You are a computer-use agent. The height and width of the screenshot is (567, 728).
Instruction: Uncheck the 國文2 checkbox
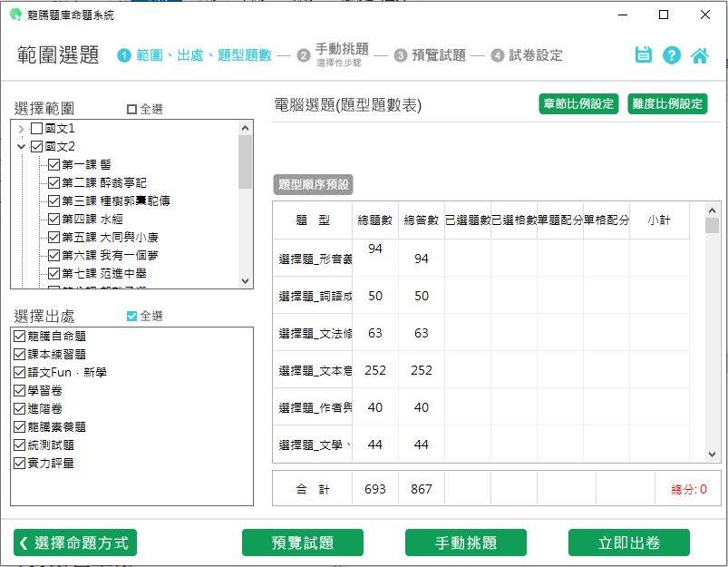click(x=36, y=147)
